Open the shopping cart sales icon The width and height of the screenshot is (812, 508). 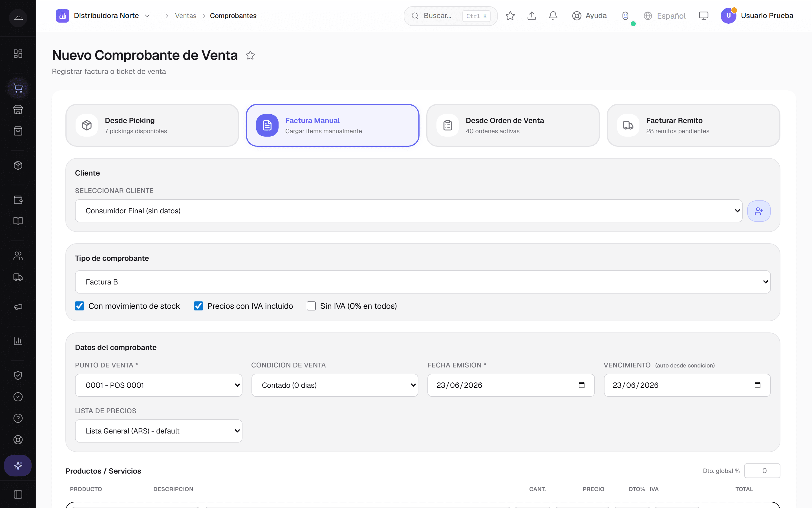point(18,88)
